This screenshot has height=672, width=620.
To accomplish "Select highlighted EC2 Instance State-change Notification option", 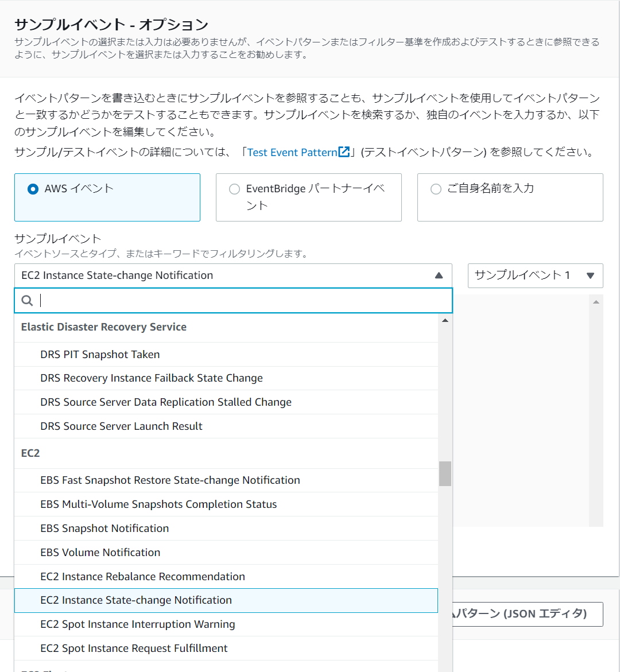I will (226, 600).
